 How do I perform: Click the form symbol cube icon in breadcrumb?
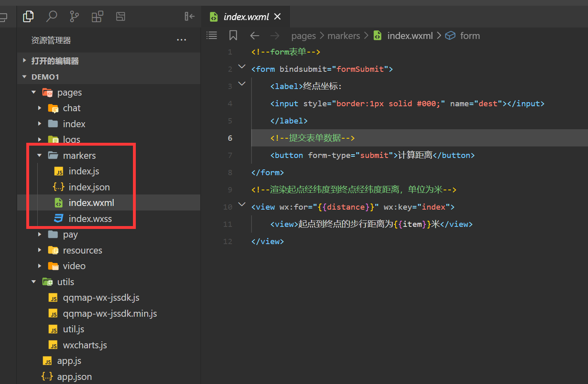(450, 36)
